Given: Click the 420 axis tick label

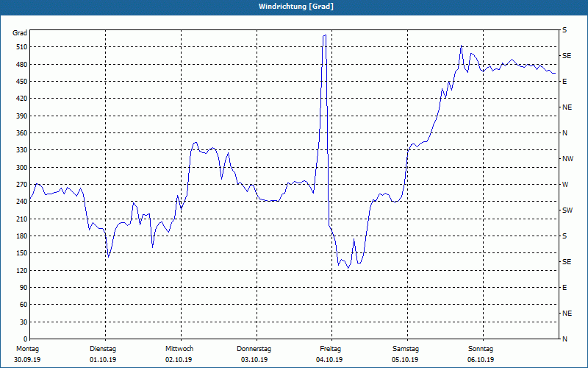Looking at the screenshot, I should 22,99.
